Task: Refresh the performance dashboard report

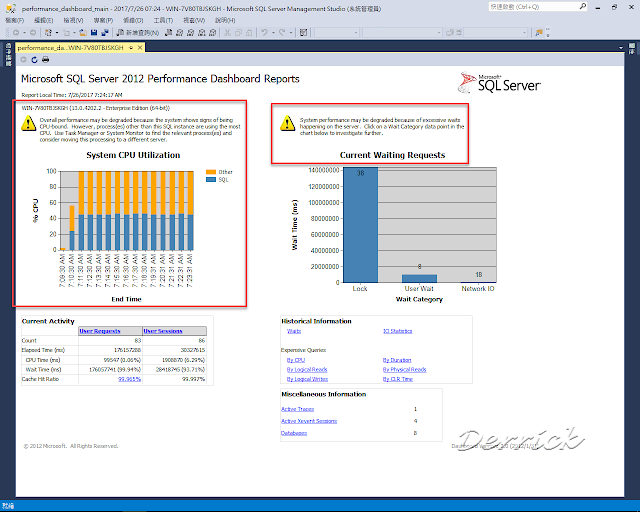Action: [34, 60]
